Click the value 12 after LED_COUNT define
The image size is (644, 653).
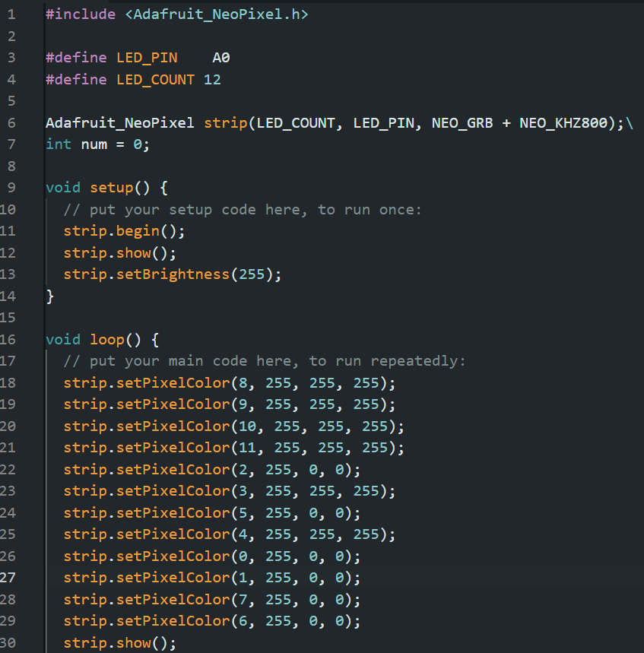pyautogui.click(x=212, y=79)
